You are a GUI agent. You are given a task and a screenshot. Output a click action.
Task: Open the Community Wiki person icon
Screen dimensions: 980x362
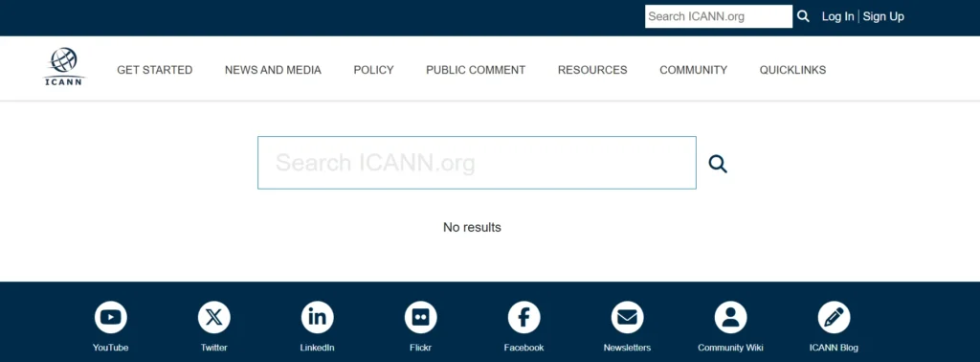click(x=730, y=318)
